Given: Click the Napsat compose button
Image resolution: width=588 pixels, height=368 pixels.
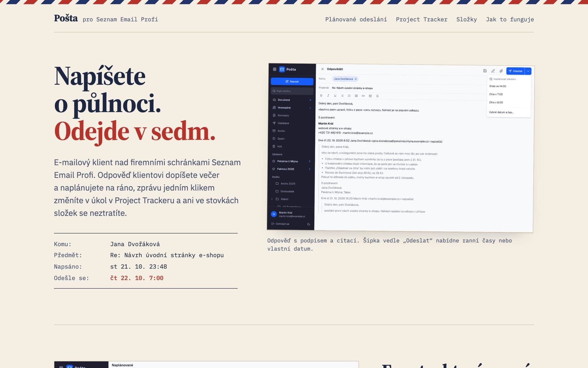Looking at the screenshot, I should click(x=292, y=81).
